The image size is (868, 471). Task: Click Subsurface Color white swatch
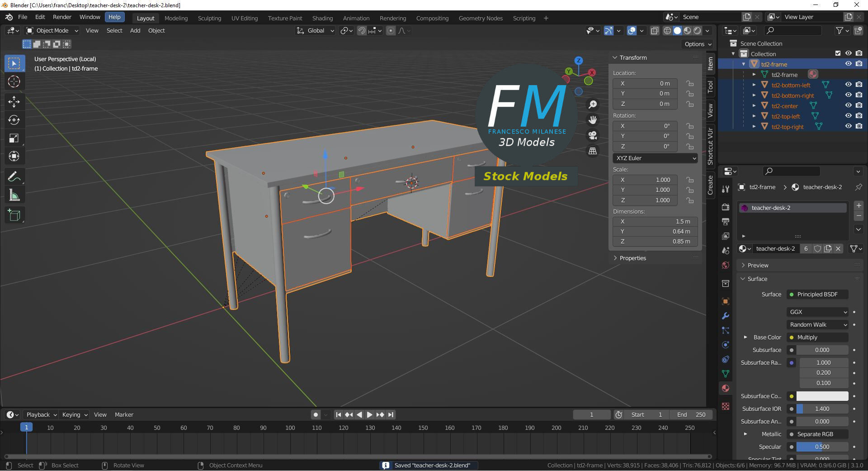coord(822,396)
